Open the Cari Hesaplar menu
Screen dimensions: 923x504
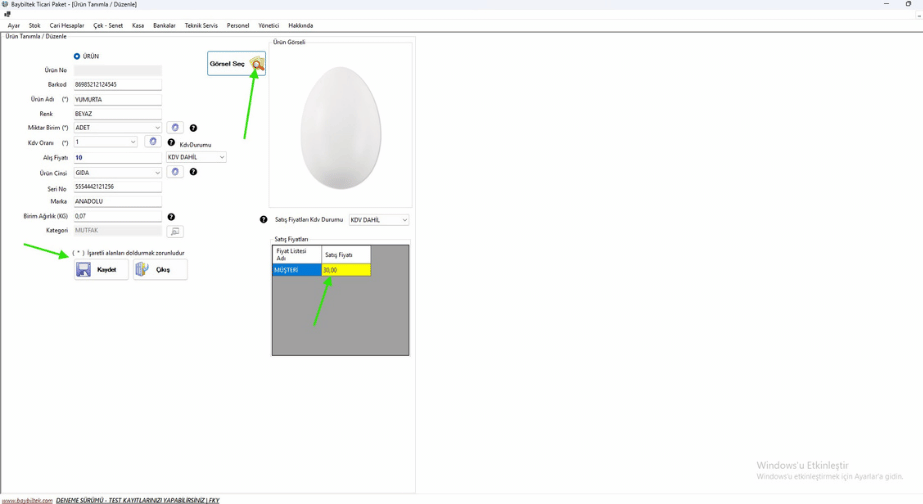(x=67, y=25)
